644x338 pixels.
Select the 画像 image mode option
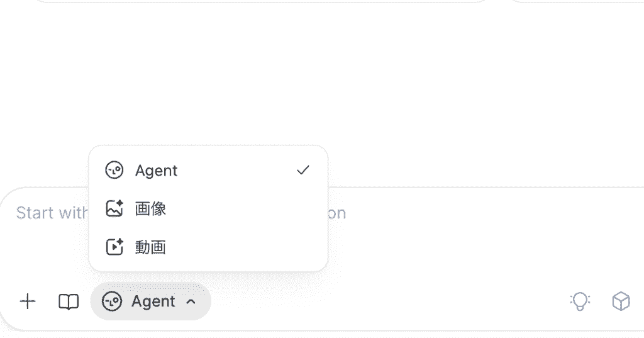coord(208,208)
